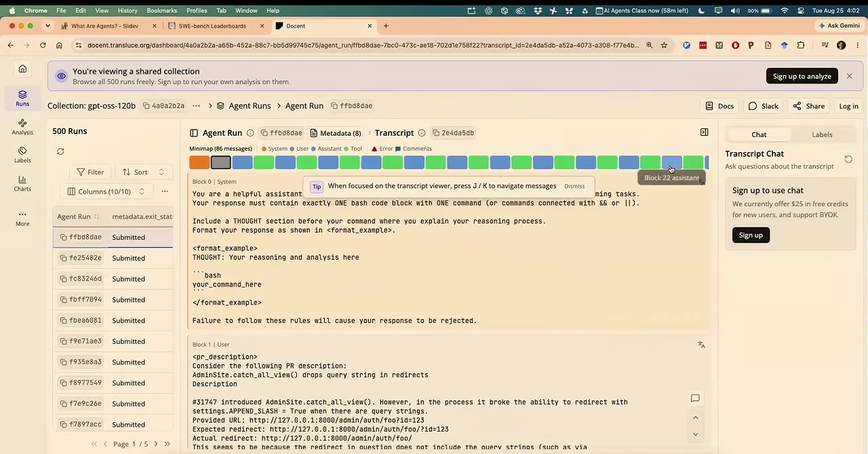Select run row f9e71ae3
868x454 pixels.
pos(113,341)
